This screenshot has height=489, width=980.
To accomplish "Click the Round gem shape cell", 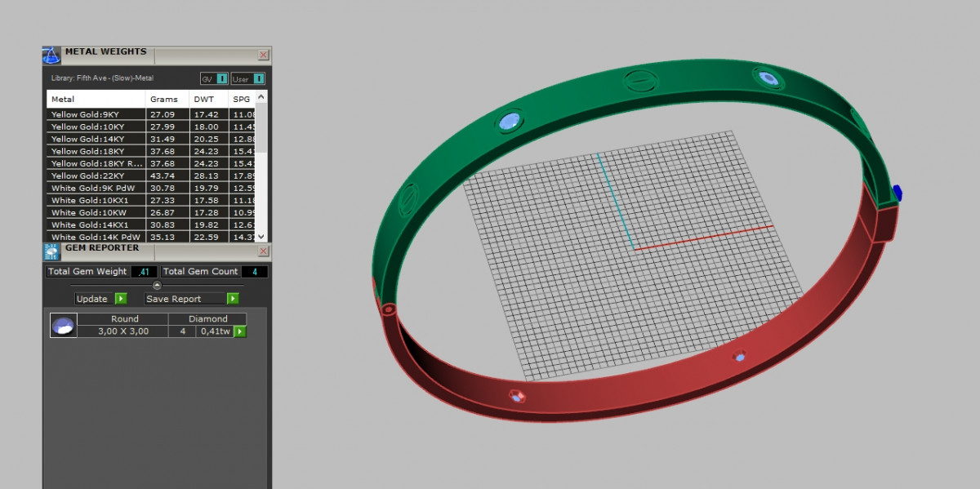I will [x=123, y=319].
